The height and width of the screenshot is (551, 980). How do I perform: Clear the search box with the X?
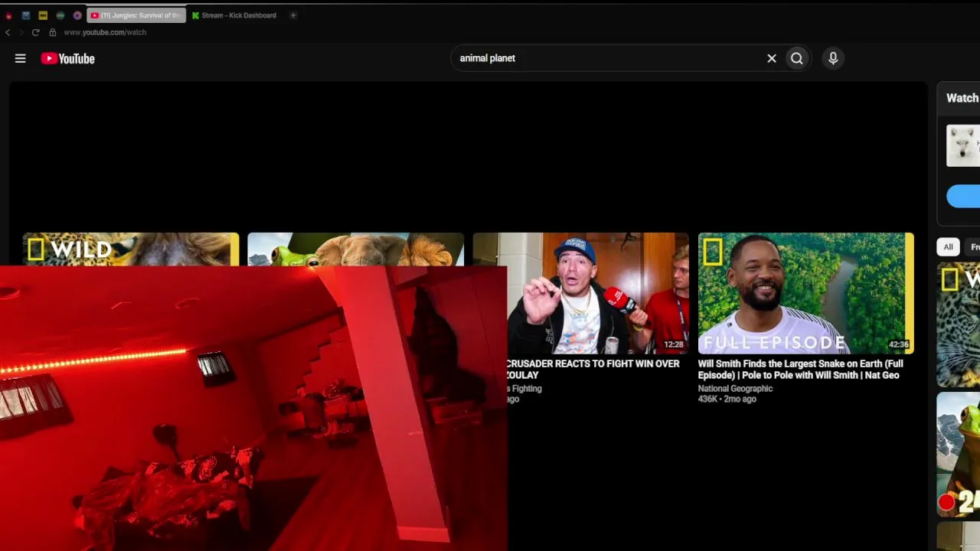point(772,58)
